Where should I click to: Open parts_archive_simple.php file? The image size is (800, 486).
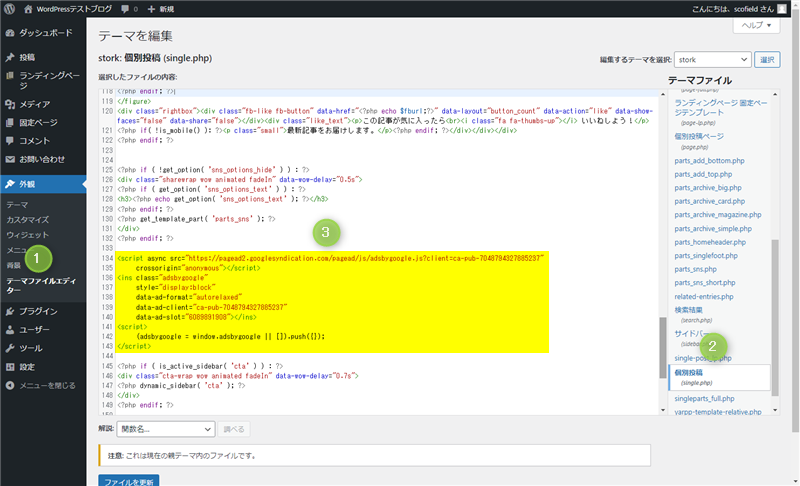tap(713, 228)
